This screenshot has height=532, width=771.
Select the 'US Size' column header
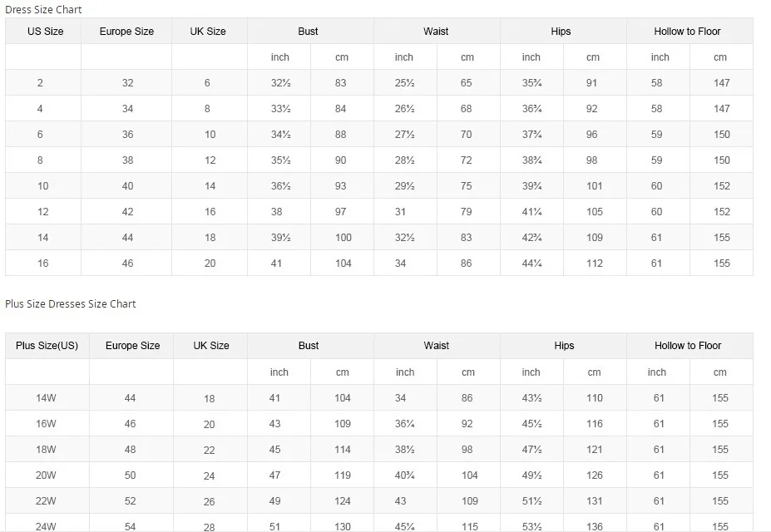click(45, 32)
